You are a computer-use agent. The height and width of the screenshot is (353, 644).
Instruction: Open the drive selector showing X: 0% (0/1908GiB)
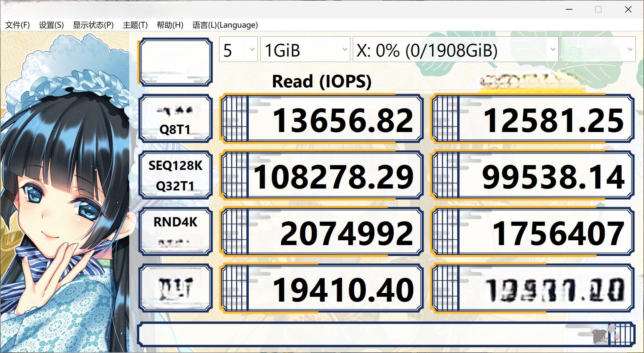(455, 49)
